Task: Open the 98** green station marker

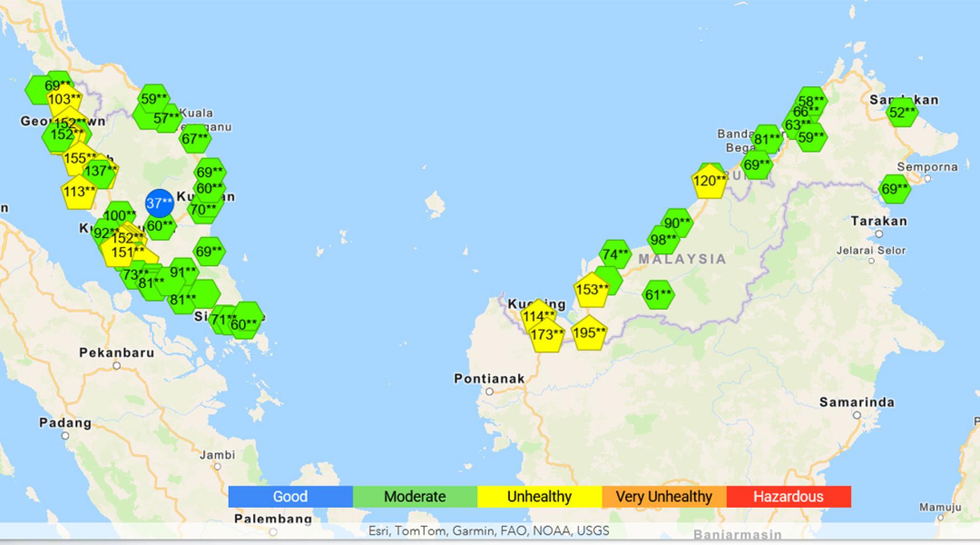Action: (663, 239)
